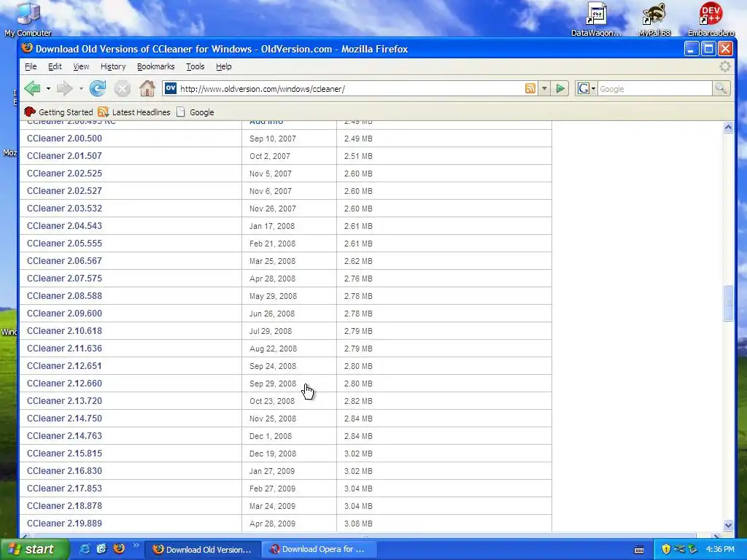Click the yellow security shield tray icon
Viewport: 747px width, 560px height.
pos(666,549)
